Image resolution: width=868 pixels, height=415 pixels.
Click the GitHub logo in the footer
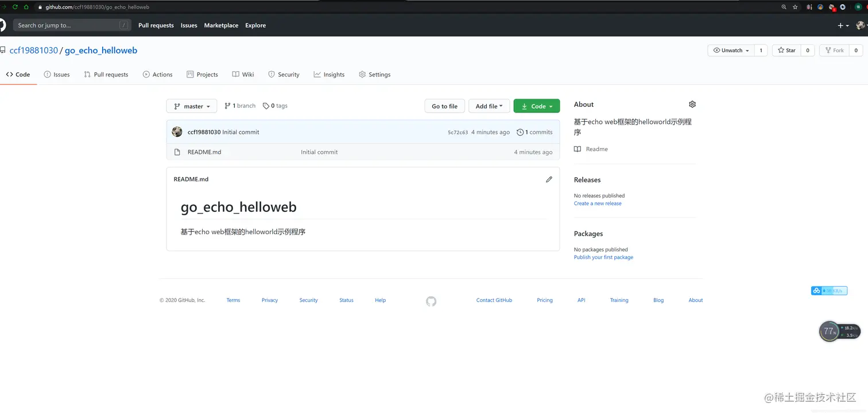(431, 300)
